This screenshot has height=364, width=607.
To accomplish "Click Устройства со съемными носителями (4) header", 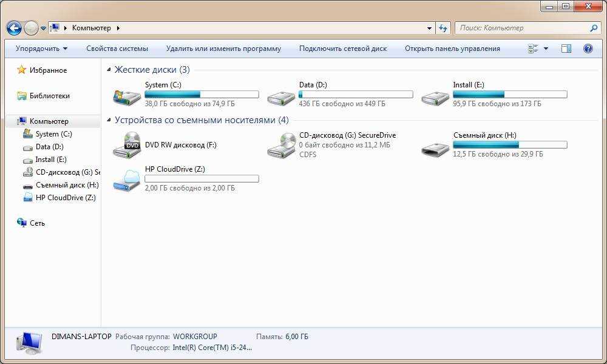I will tap(202, 120).
